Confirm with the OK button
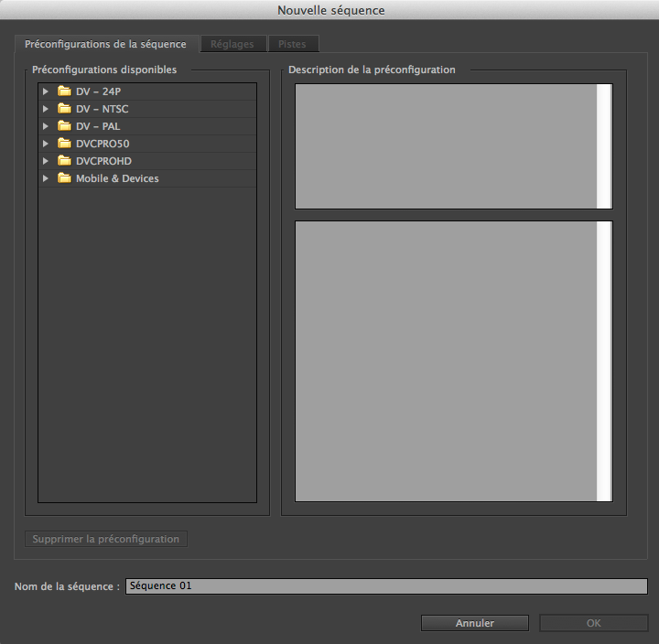Viewport: 659px width, 644px height. pyautogui.click(x=593, y=623)
